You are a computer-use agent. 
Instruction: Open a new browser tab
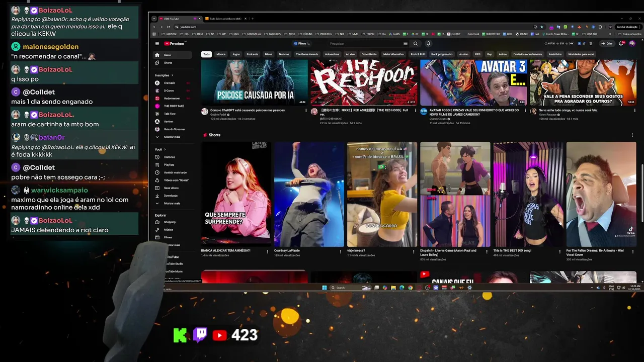(253, 19)
